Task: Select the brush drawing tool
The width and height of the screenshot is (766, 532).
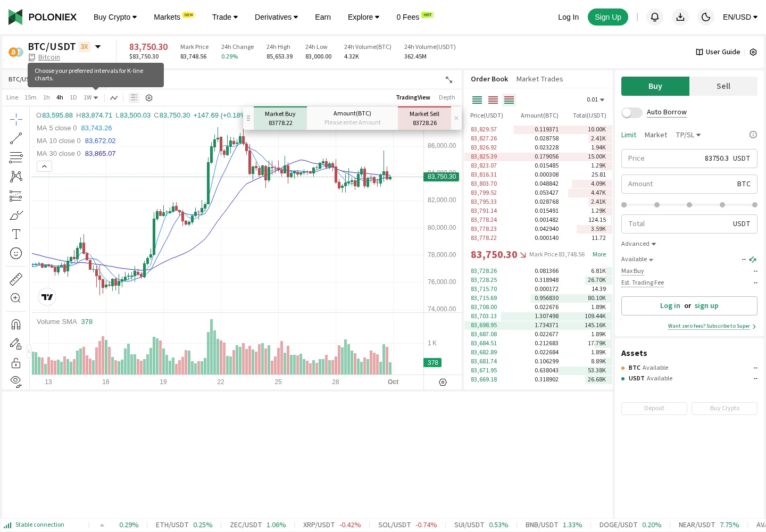Action: point(16,215)
